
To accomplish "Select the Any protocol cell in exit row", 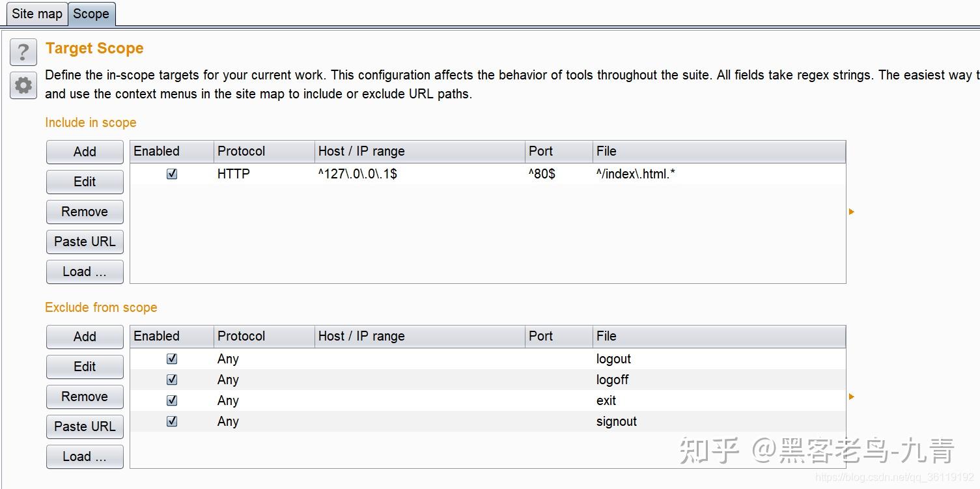I will tap(264, 400).
